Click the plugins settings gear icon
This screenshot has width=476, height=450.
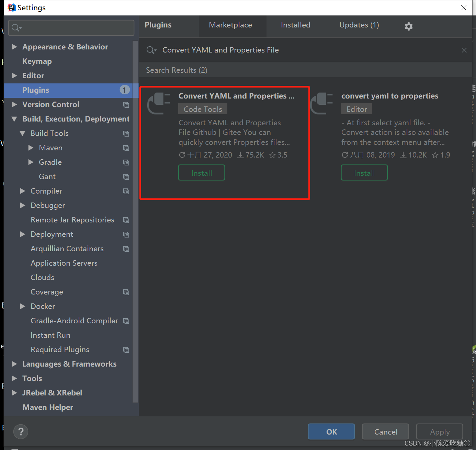pos(408,26)
